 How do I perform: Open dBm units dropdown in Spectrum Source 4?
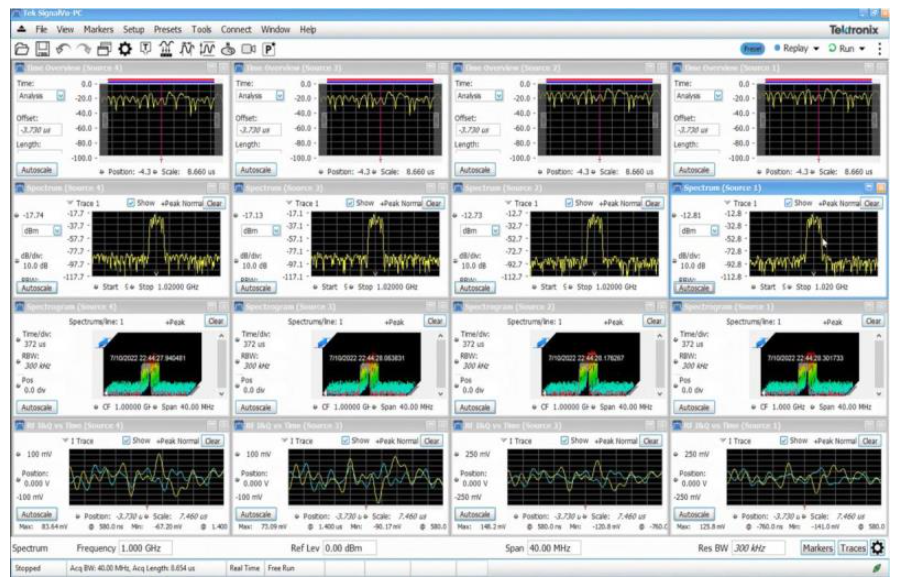click(x=57, y=230)
